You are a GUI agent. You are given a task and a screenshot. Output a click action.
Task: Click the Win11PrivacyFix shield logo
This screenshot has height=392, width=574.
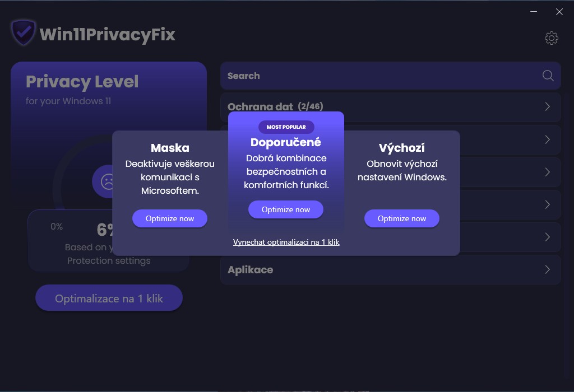(24, 34)
